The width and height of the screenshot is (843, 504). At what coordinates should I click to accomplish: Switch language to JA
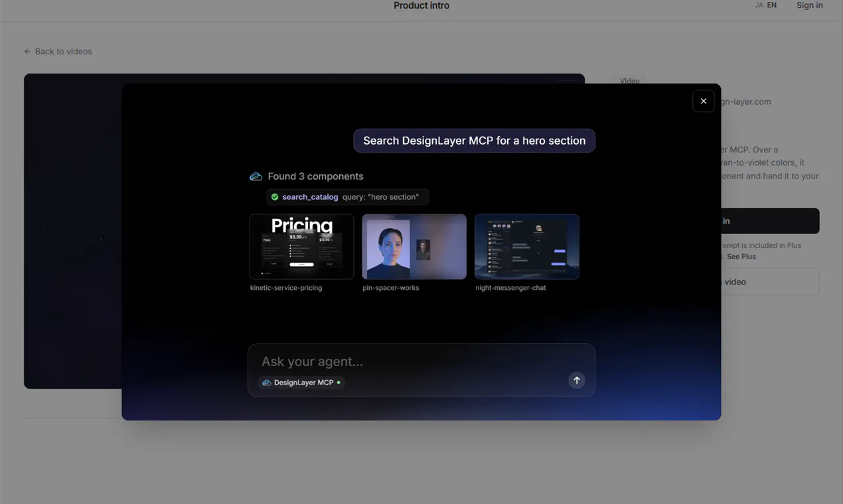click(x=759, y=5)
